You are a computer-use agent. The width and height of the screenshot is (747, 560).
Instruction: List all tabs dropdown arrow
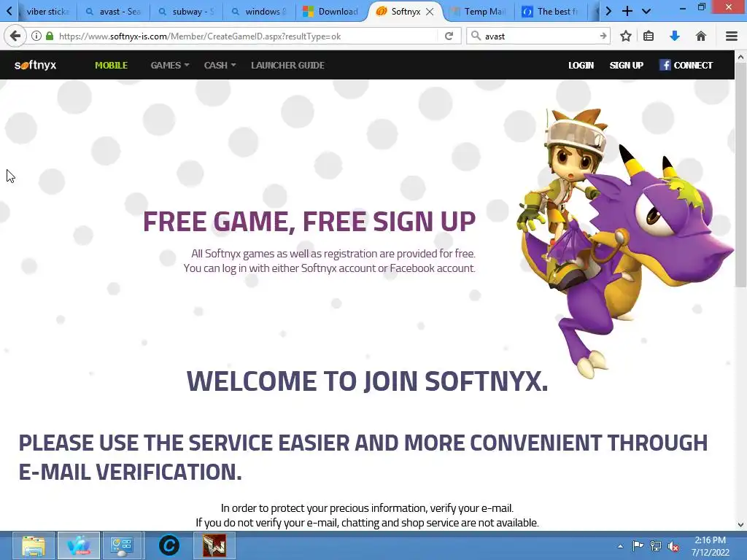click(x=646, y=12)
